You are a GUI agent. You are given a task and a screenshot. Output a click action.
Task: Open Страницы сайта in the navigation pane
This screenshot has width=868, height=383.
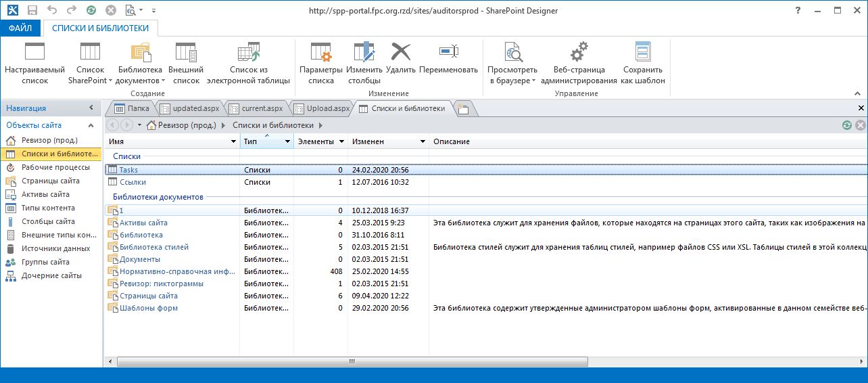[x=51, y=181]
